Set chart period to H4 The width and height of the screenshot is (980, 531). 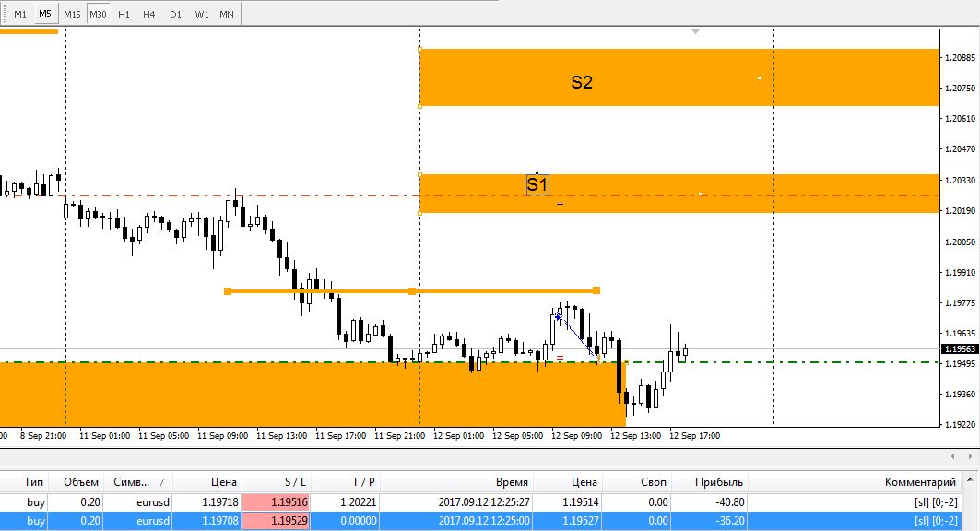(x=148, y=14)
